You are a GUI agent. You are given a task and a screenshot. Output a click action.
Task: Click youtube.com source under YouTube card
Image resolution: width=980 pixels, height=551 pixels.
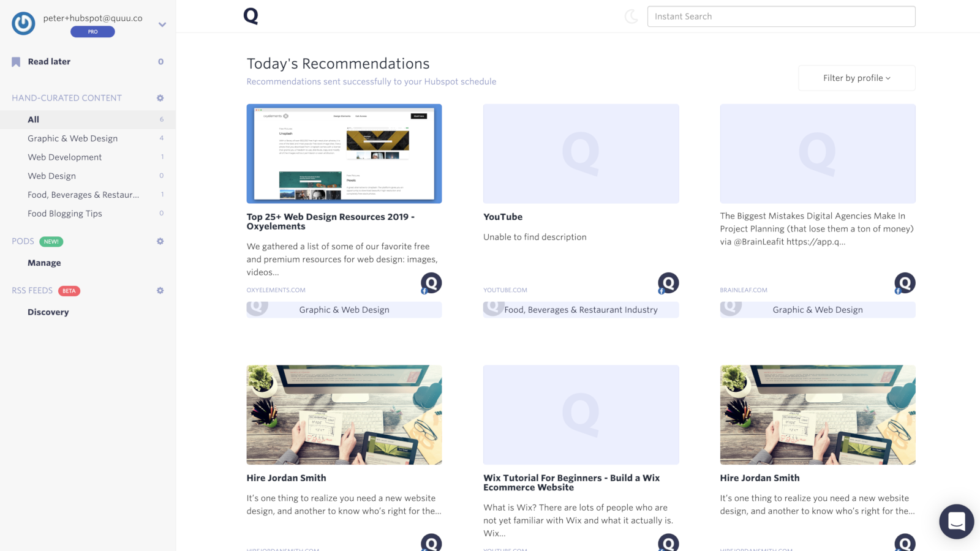point(505,290)
